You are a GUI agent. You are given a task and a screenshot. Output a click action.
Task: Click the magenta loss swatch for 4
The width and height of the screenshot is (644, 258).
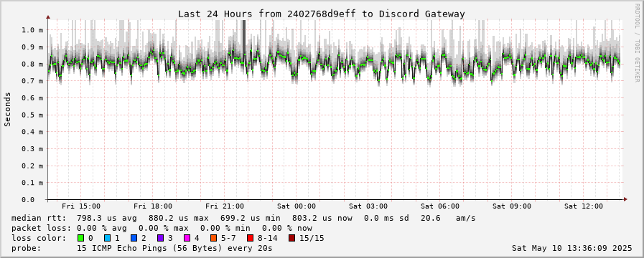187,238
